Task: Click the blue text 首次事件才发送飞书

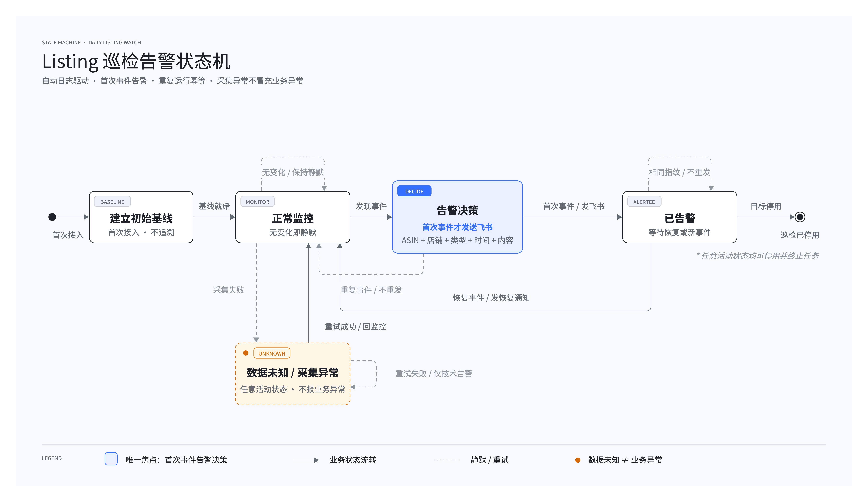Action: pos(457,227)
